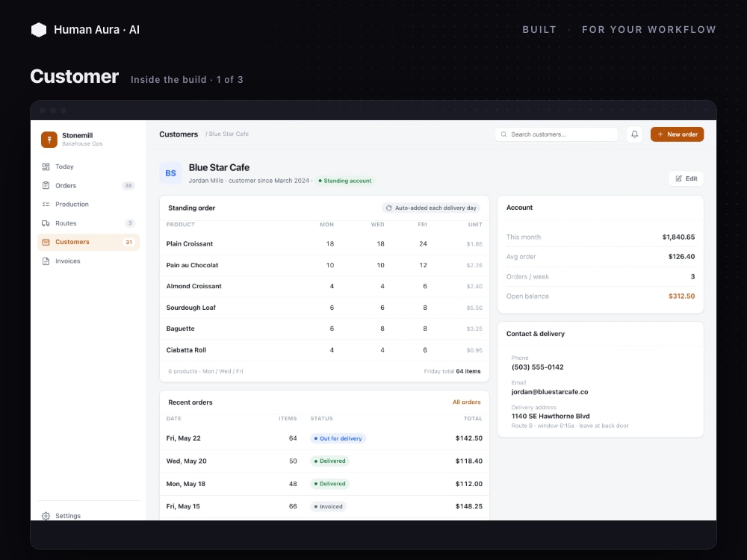Click the Search customers field
Image resolution: width=747 pixels, height=560 pixels.
pos(556,134)
